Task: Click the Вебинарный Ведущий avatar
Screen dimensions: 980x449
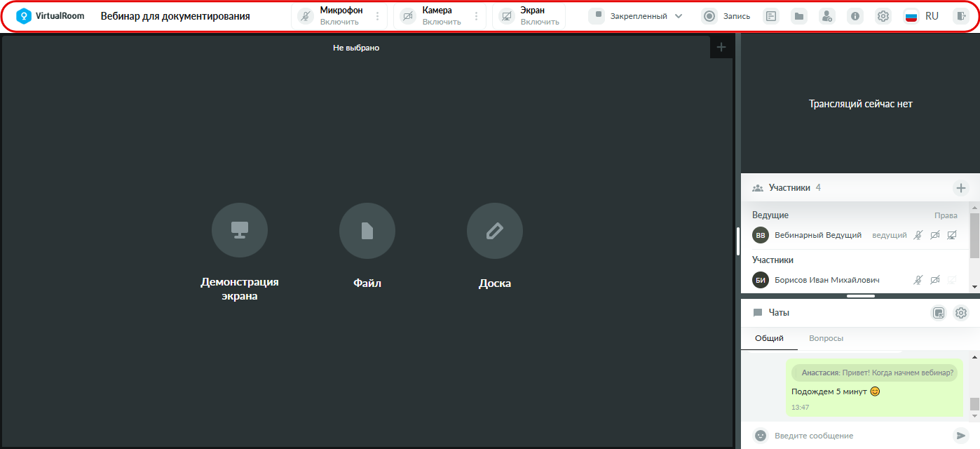Action: pyautogui.click(x=761, y=236)
